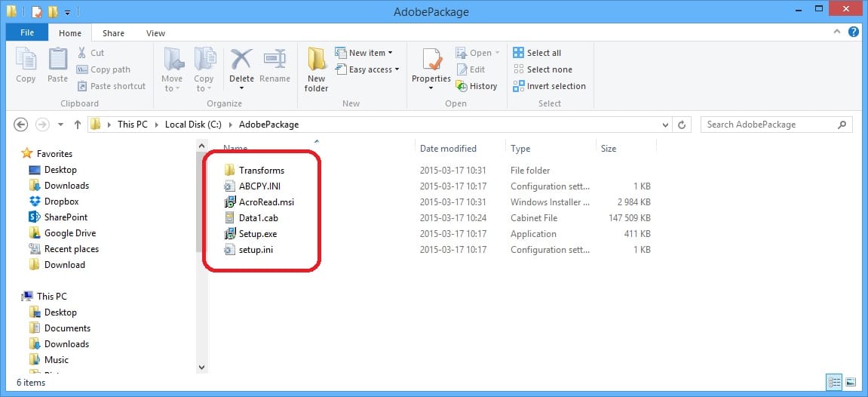Open SharePoint in Favorites
Image resolution: width=868 pixels, height=397 pixels.
click(x=59, y=217)
